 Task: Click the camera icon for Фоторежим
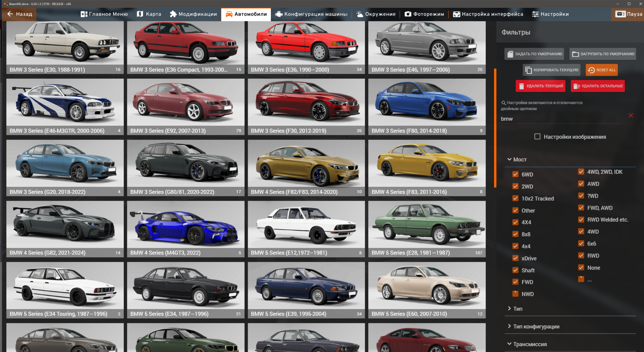coord(408,14)
